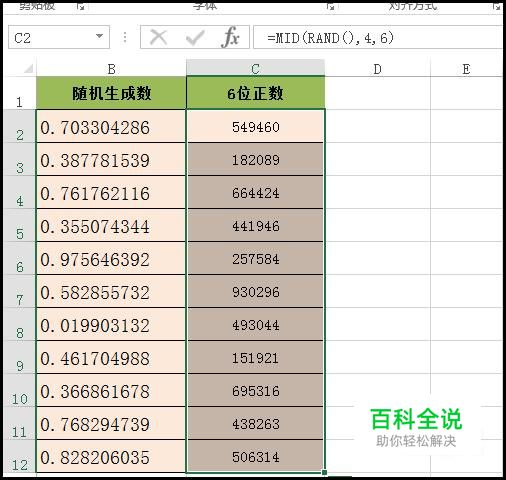Viewport: 506px width, 480px height.
Task: Select row 2 header
Action: point(19,126)
